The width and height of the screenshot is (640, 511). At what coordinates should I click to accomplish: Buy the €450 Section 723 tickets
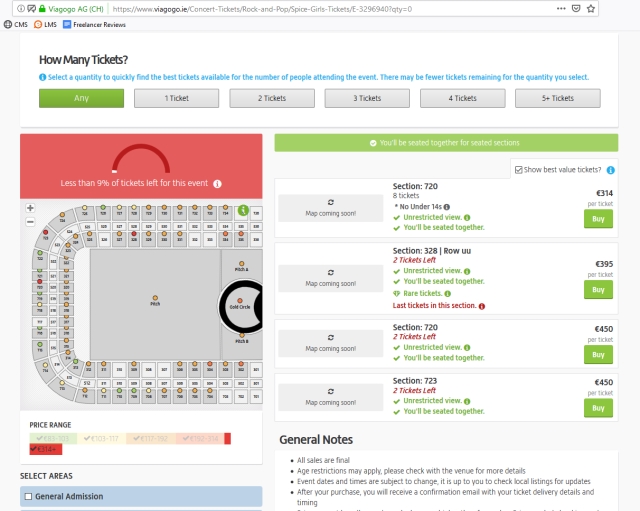coord(598,408)
